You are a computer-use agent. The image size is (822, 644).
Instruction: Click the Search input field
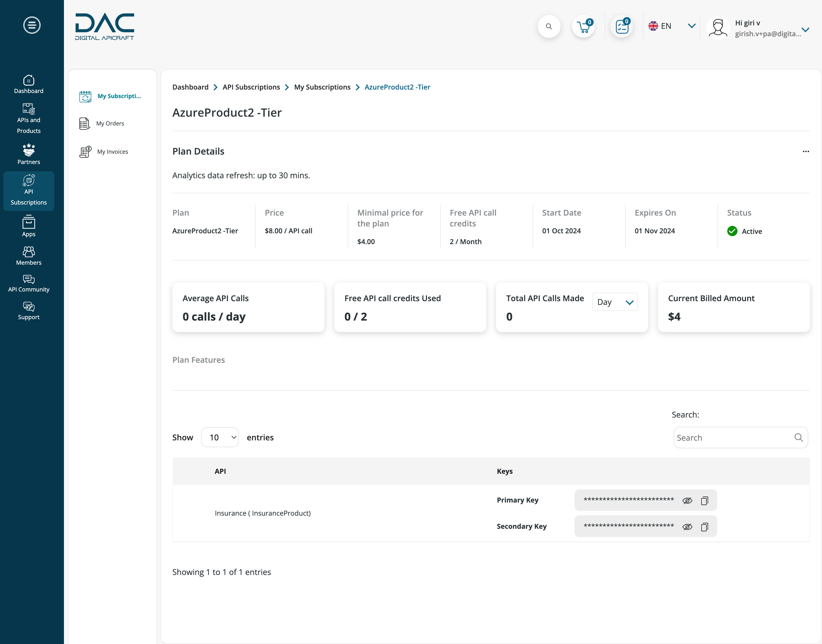pyautogui.click(x=741, y=438)
